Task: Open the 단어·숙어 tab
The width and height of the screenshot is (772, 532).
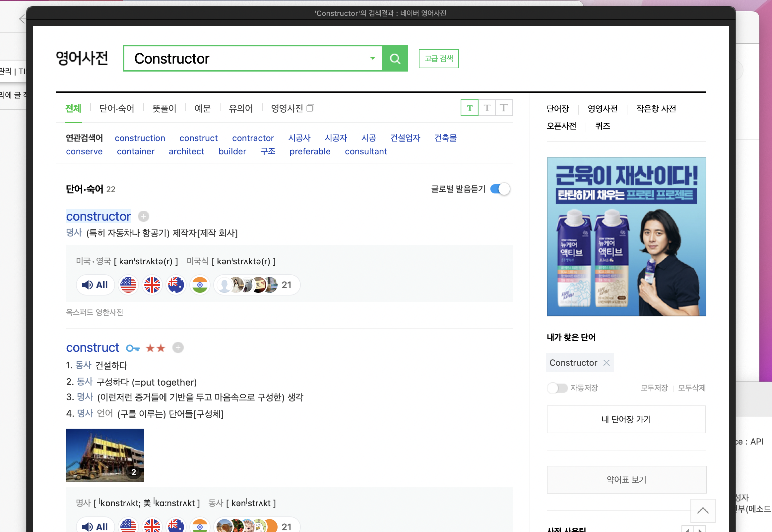Action: point(116,108)
